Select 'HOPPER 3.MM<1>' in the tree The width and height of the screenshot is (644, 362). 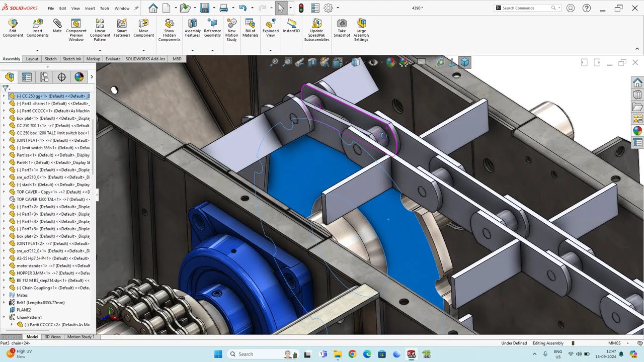(x=50, y=273)
